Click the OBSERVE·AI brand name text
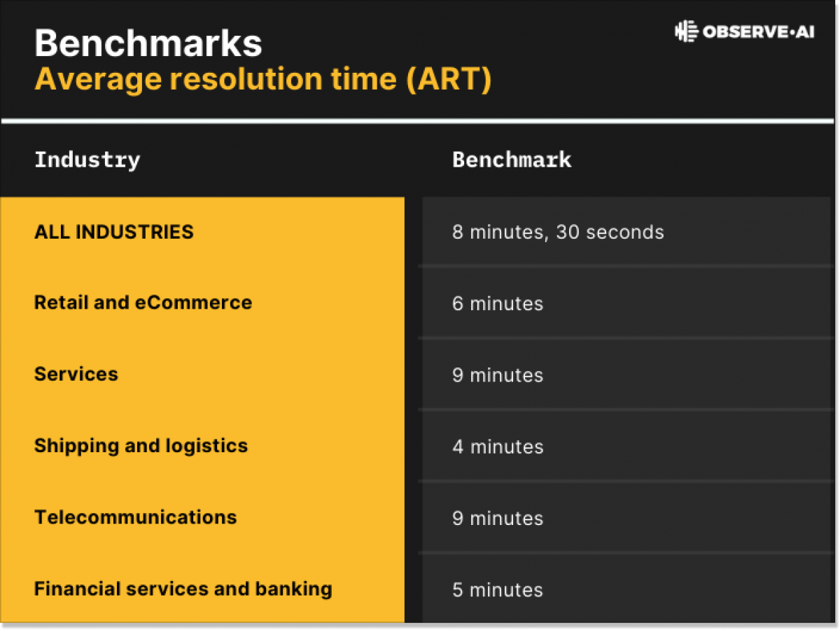Screen dimensions: 840x630 coord(758,31)
